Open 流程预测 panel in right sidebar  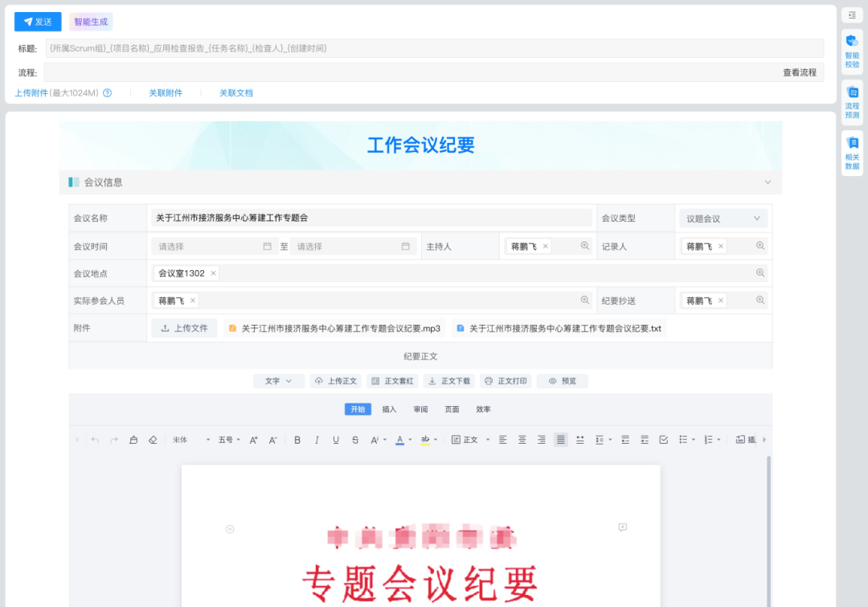coord(852,102)
